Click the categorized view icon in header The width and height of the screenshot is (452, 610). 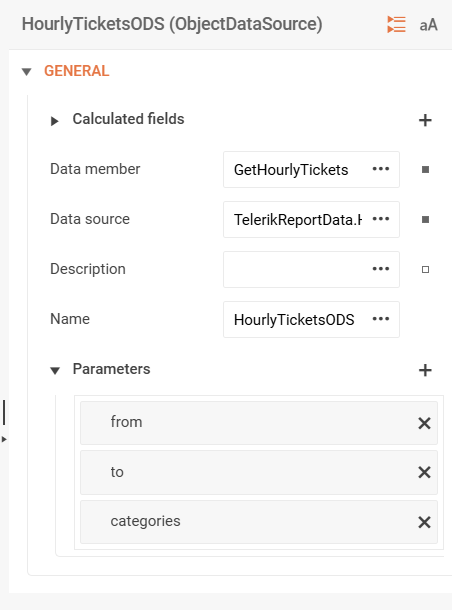coord(396,25)
